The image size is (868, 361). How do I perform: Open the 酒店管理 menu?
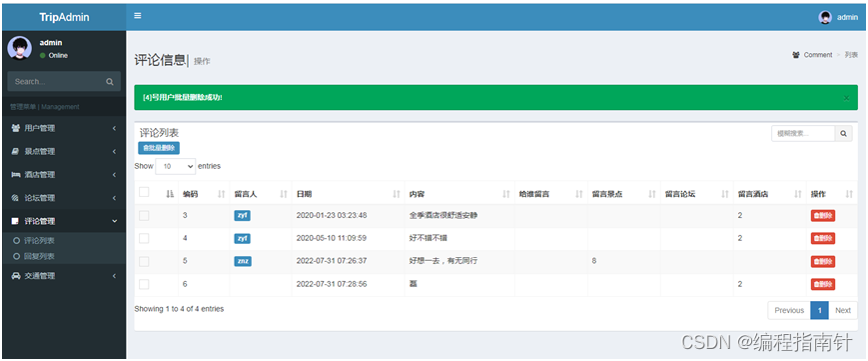[x=64, y=175]
